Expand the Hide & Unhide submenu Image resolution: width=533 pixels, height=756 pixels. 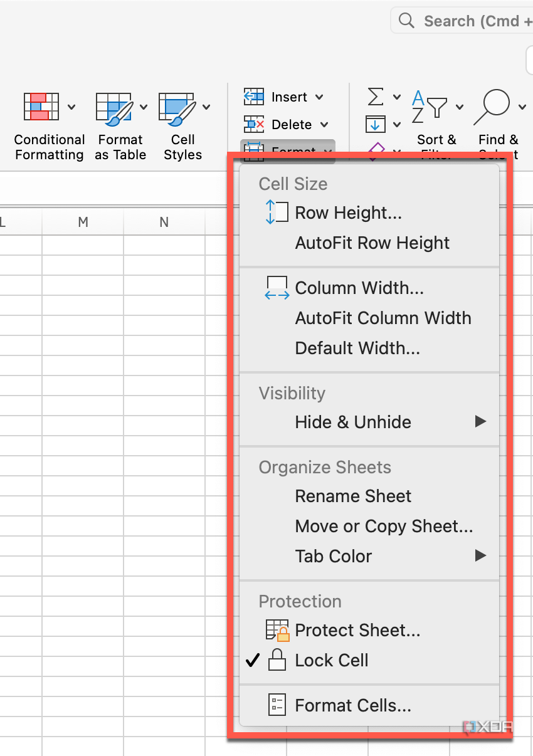(x=352, y=422)
